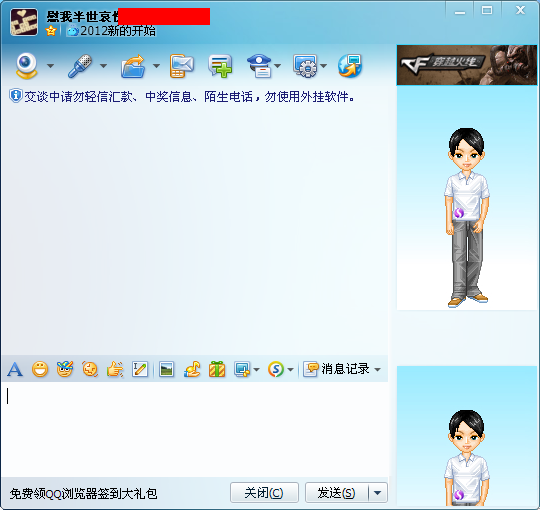Click the send SMS message icon

[181, 66]
